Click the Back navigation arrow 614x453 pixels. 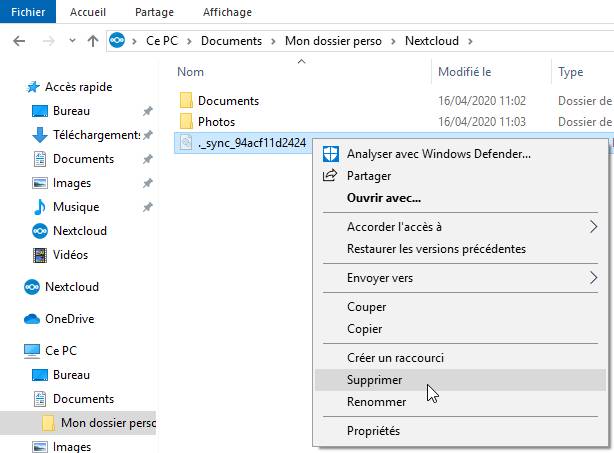point(19,41)
